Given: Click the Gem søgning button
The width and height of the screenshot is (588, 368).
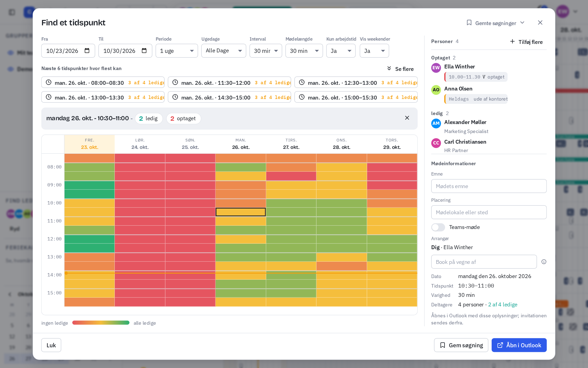Looking at the screenshot, I should point(461,345).
